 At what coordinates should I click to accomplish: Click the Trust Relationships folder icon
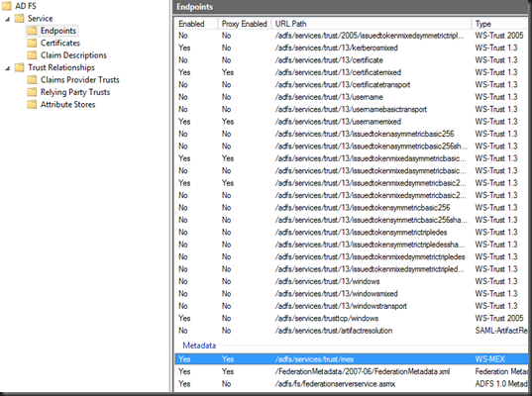tap(20, 67)
